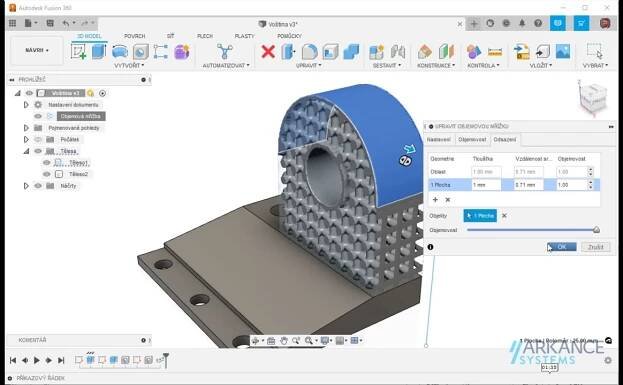Image resolution: width=623 pixels, height=385 pixels.
Task: Select the Combine tool icon
Action: [x=351, y=52]
